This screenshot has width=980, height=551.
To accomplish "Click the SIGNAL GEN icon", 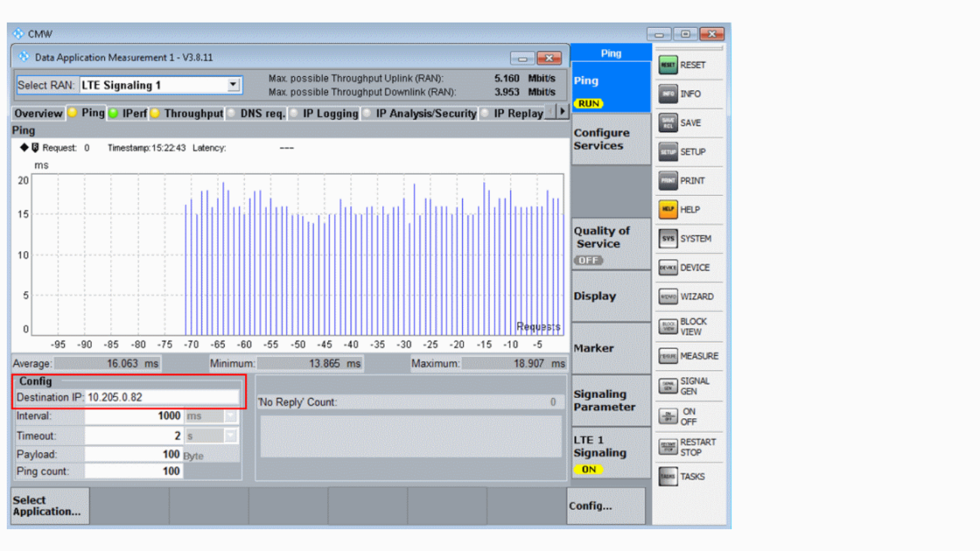I will tap(668, 385).
